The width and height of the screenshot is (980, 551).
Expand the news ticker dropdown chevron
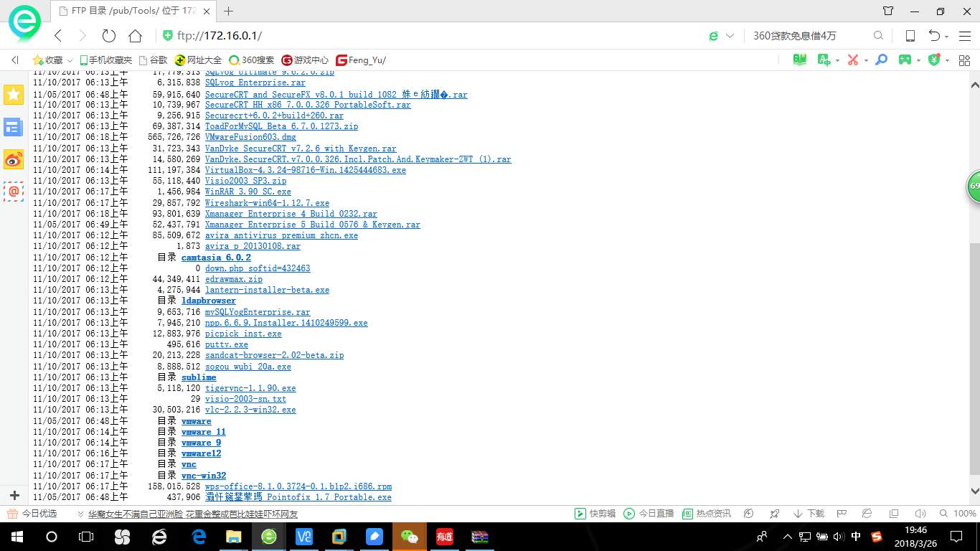point(80,514)
